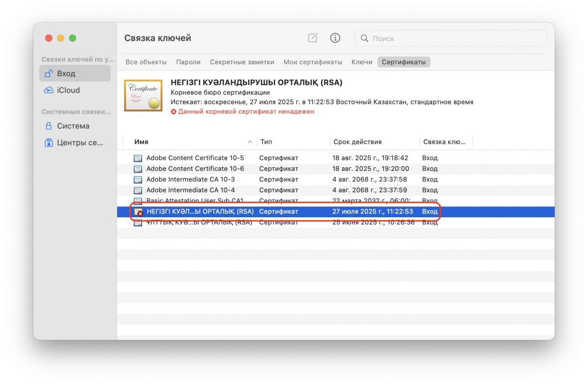Viewport: 588px width, 384px height.
Task: Select the Система keychain in sidebar
Action: [75, 126]
